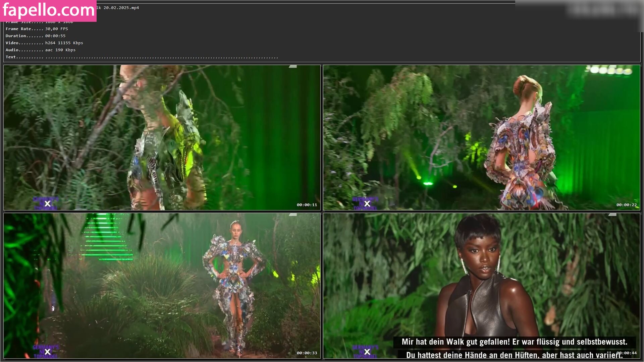Click the X logo in the 00:00:44 frame
644x362 pixels.
pyautogui.click(x=367, y=352)
